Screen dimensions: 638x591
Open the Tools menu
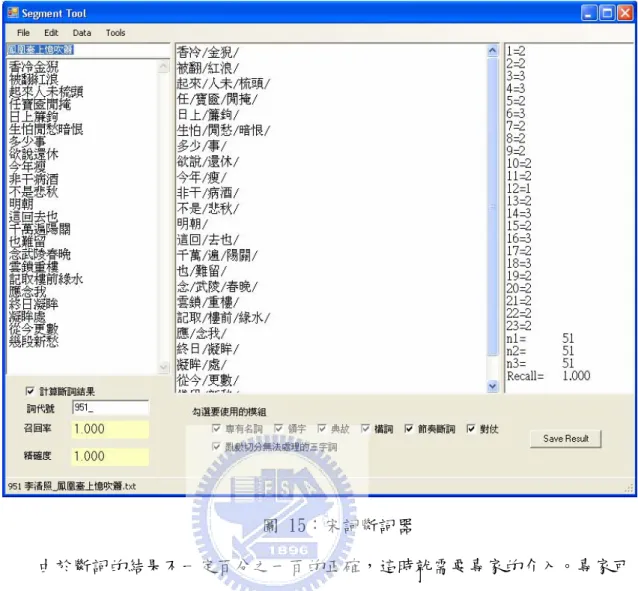point(116,33)
